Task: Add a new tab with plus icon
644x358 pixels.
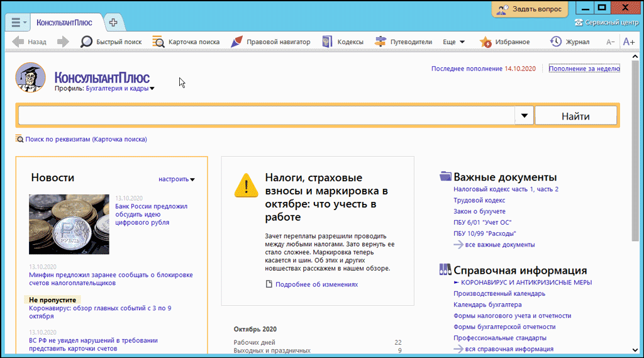Action: coord(113,22)
